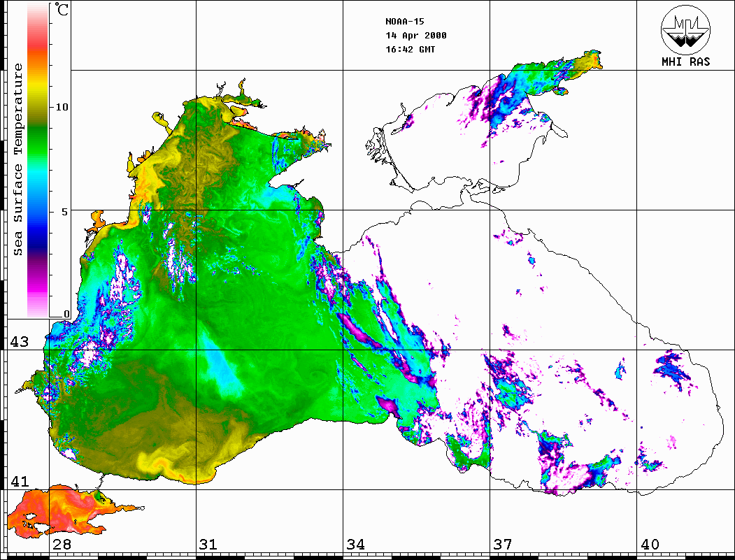Click the 'MHI RAS' label text
Image resolution: width=735 pixels, height=560 pixels.
tap(686, 62)
